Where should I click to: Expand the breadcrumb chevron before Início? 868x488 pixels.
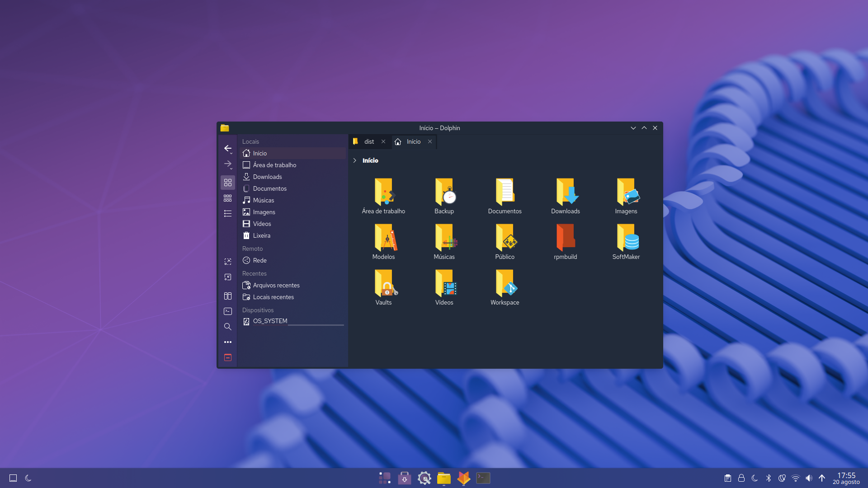click(x=355, y=160)
